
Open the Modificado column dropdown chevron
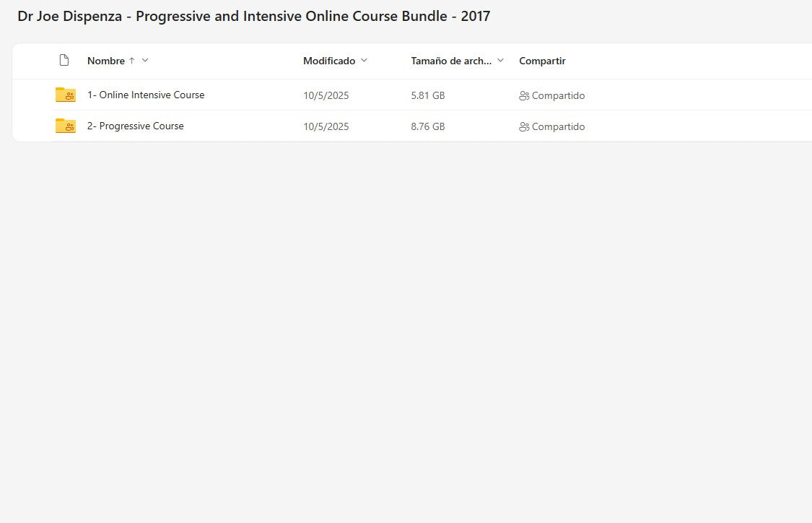[x=364, y=61]
